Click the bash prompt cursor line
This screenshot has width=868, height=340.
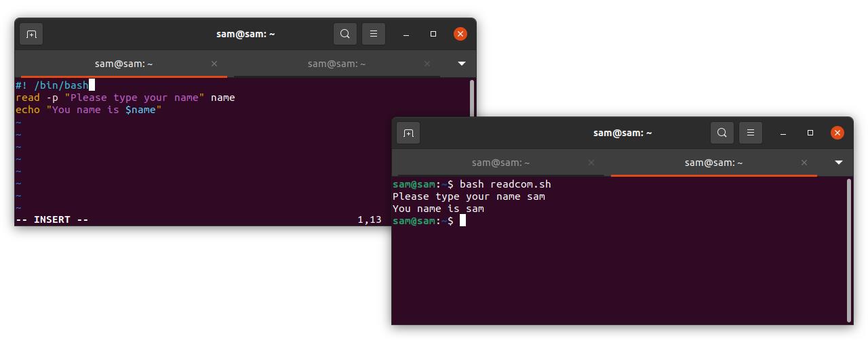pyautogui.click(x=429, y=221)
